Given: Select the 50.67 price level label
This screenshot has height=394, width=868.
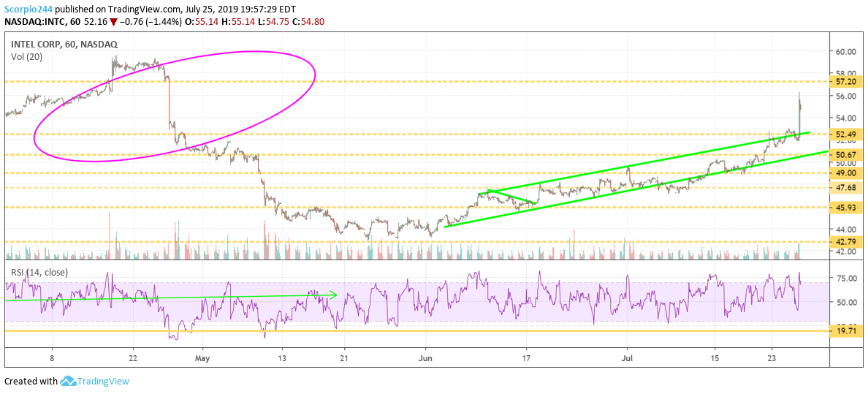Looking at the screenshot, I should [846, 155].
